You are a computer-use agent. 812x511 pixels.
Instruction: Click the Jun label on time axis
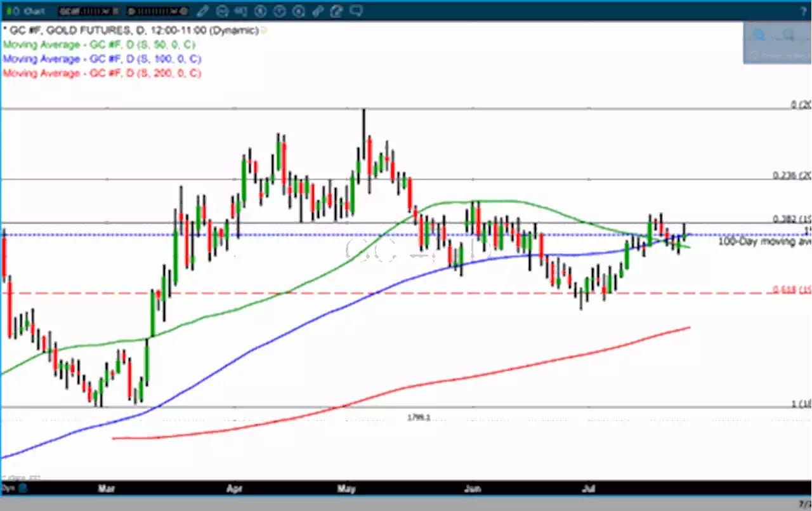tap(473, 489)
